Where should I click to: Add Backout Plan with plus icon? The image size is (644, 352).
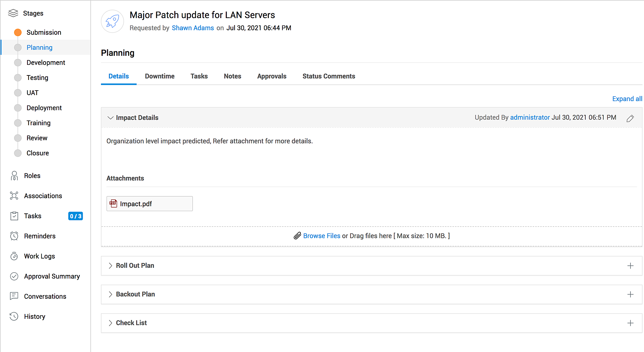coord(630,294)
